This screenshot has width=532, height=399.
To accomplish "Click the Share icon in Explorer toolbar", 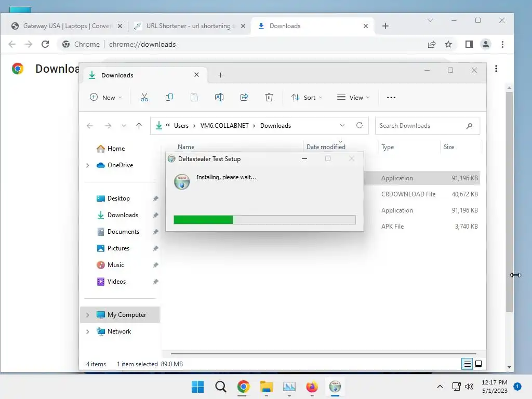I will pyautogui.click(x=244, y=97).
